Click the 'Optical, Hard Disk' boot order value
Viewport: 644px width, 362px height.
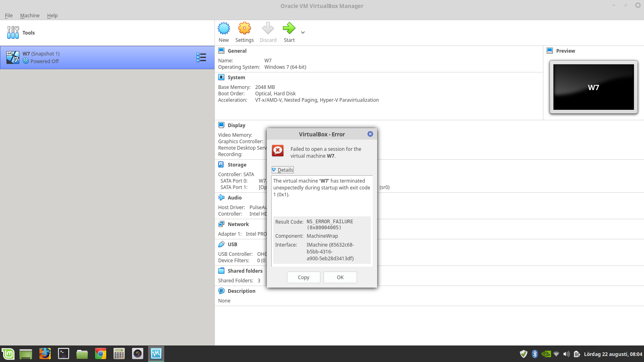pos(275,94)
